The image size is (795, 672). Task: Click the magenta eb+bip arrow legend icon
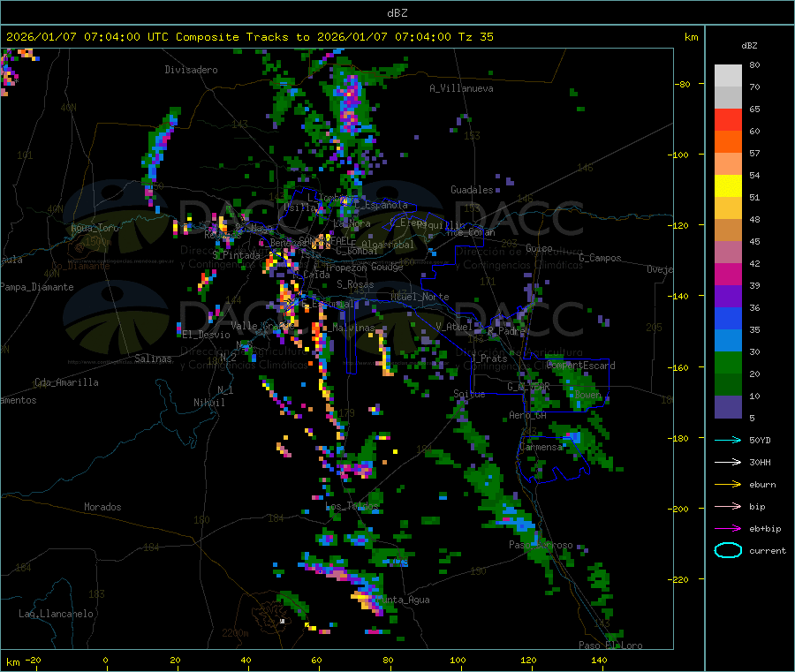tap(728, 529)
